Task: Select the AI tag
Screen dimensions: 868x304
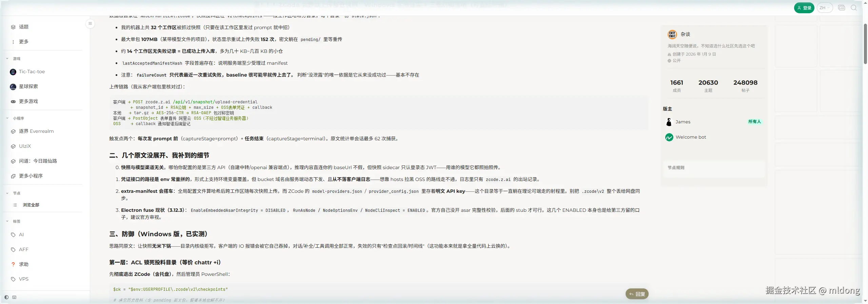Action: pyautogui.click(x=21, y=235)
